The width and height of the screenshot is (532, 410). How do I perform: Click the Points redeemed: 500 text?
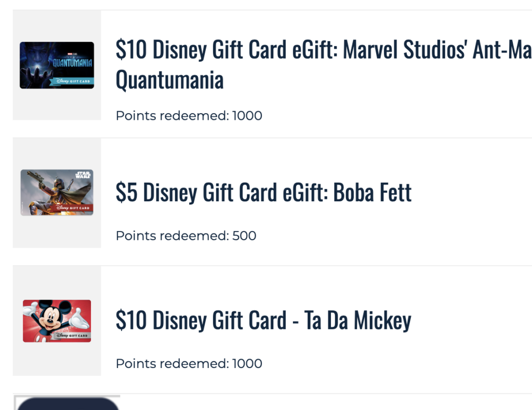point(186,236)
